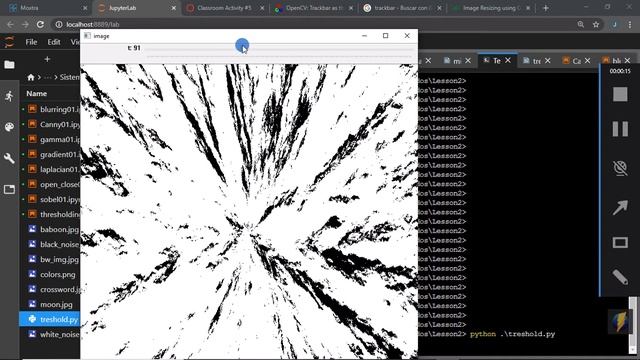Switch to trackbar search browser tab

402,8
